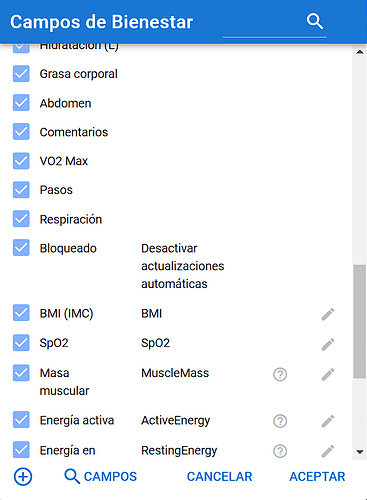Edit the MuscleMass field via pencil
This screenshot has width=367, height=500.
click(x=328, y=374)
